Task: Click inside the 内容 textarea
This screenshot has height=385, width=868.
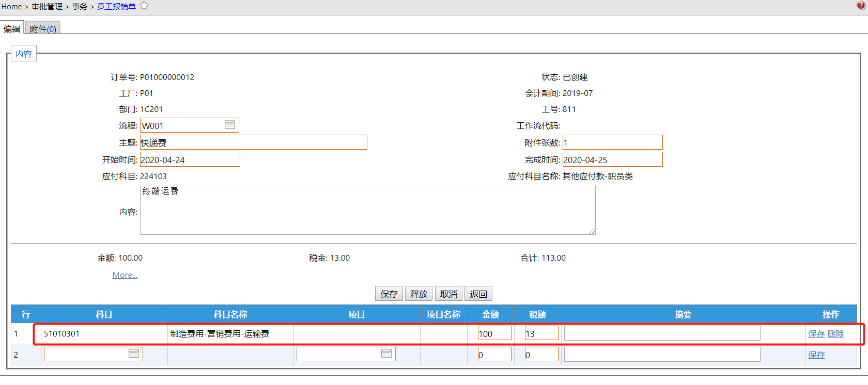Action: pos(368,210)
